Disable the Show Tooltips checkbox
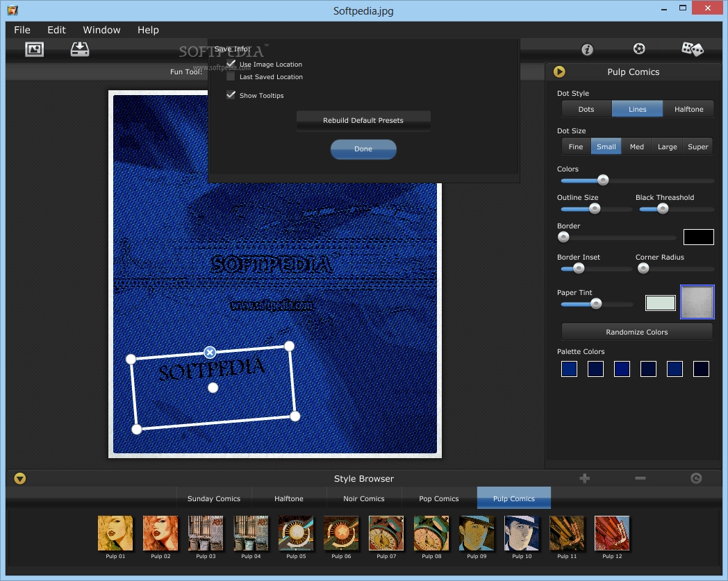728x581 pixels. click(231, 95)
